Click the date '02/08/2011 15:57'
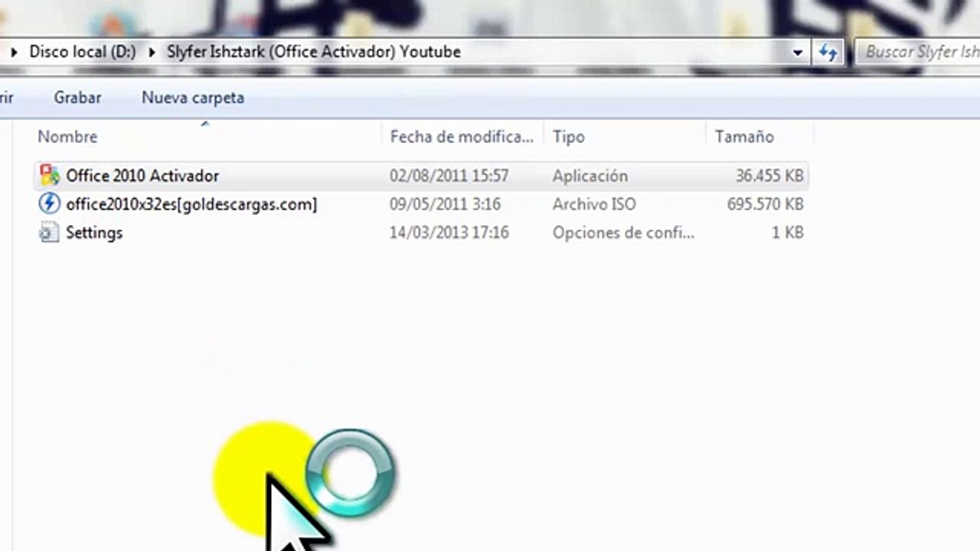The height and width of the screenshot is (551, 980). 449,175
